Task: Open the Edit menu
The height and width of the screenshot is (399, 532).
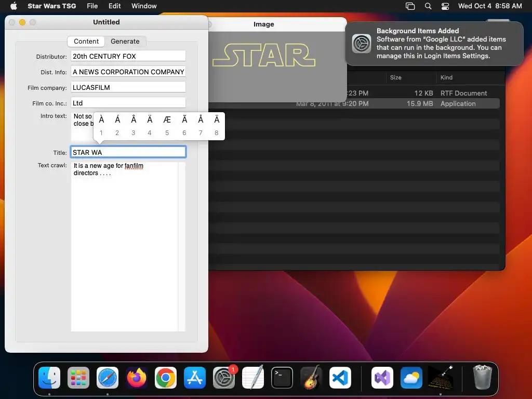Action: [115, 6]
